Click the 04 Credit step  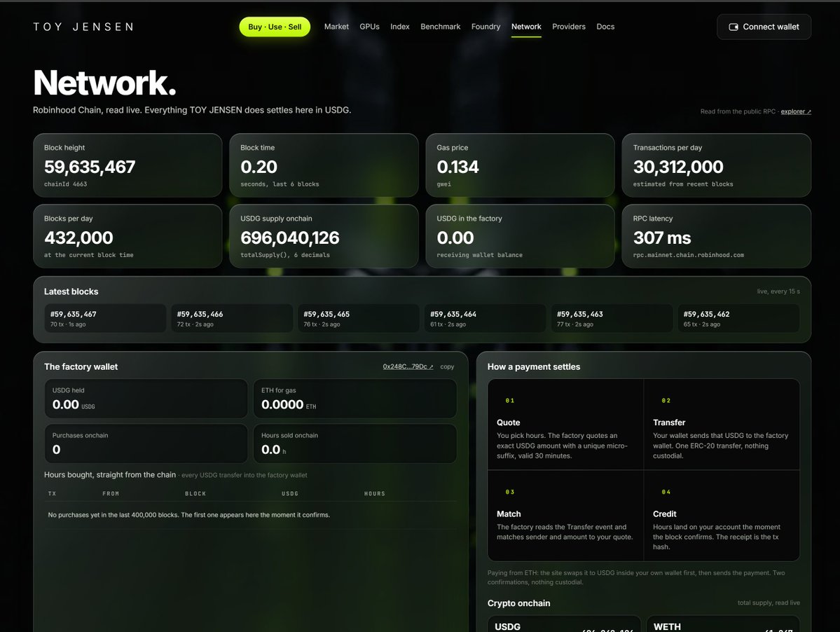click(722, 516)
